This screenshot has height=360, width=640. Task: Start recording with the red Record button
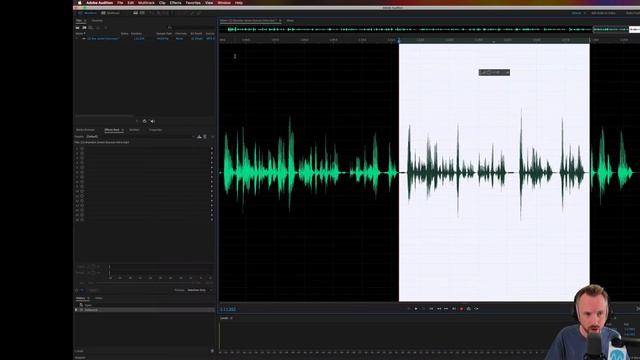[x=461, y=309]
